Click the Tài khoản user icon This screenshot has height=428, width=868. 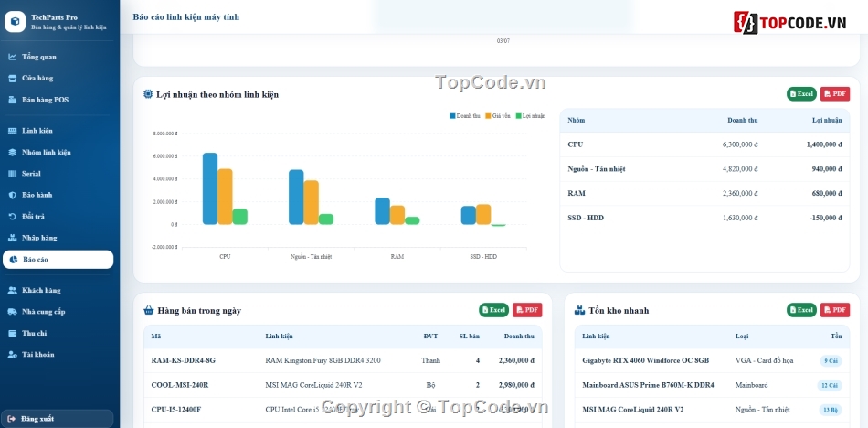(x=12, y=355)
